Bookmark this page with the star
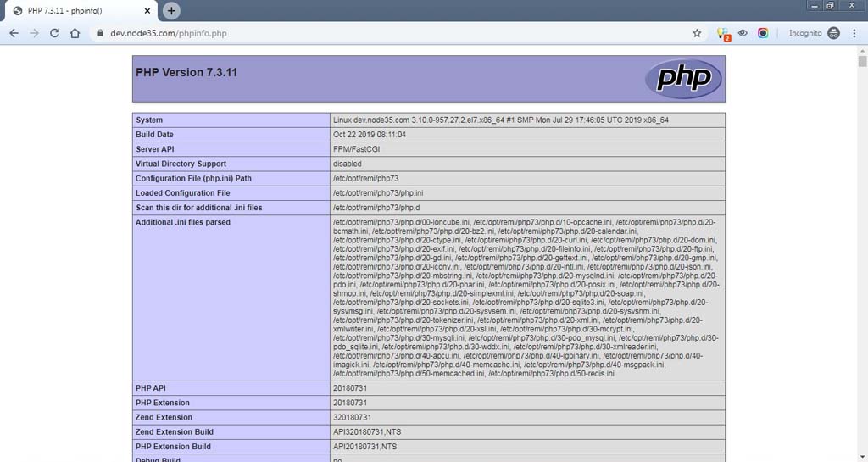 click(697, 33)
